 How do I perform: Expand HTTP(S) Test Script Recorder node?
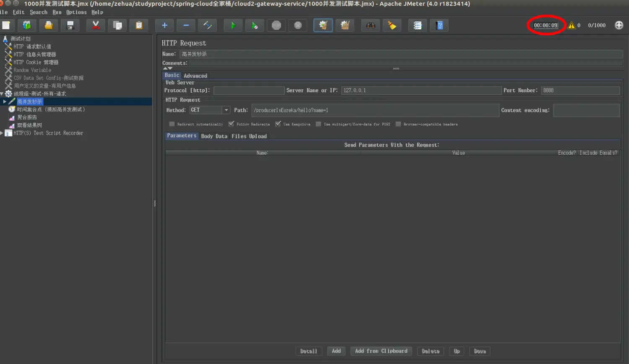click(x=2, y=133)
